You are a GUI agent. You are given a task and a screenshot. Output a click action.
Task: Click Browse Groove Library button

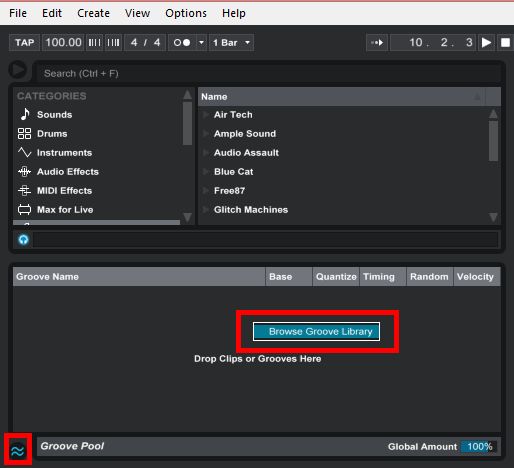[x=316, y=331]
